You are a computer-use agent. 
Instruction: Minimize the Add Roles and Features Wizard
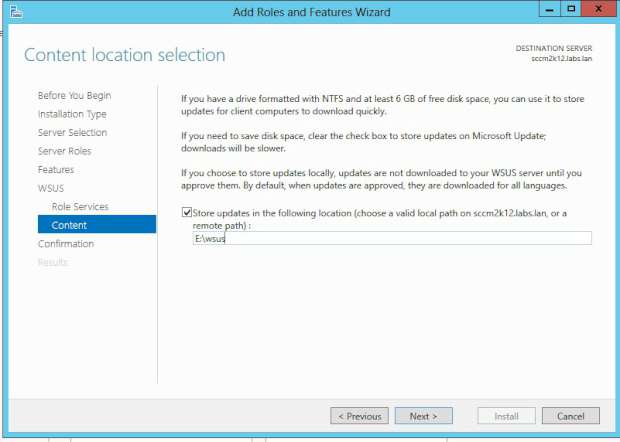[548, 9]
